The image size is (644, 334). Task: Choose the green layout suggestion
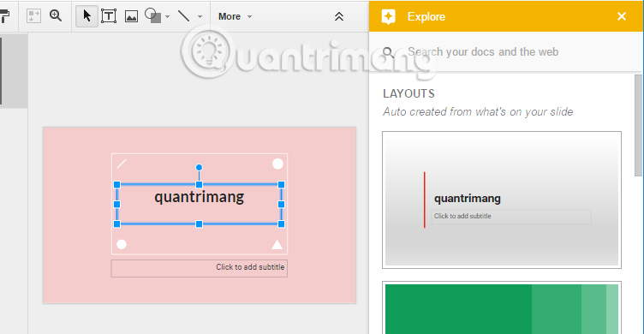tap(502, 308)
